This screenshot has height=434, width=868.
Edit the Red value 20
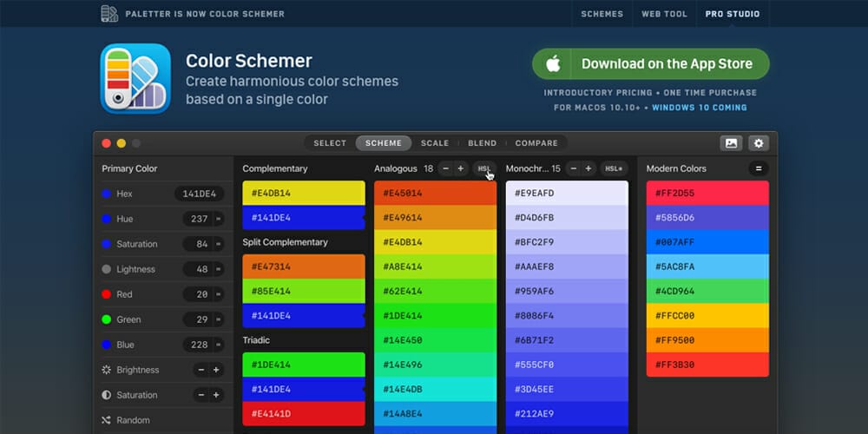200,294
